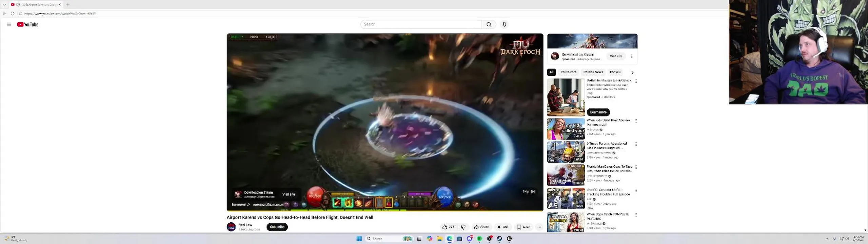Switch to Microsoft Edge in the taskbar
Viewport: 868px width, 244px height.
[x=450, y=239]
